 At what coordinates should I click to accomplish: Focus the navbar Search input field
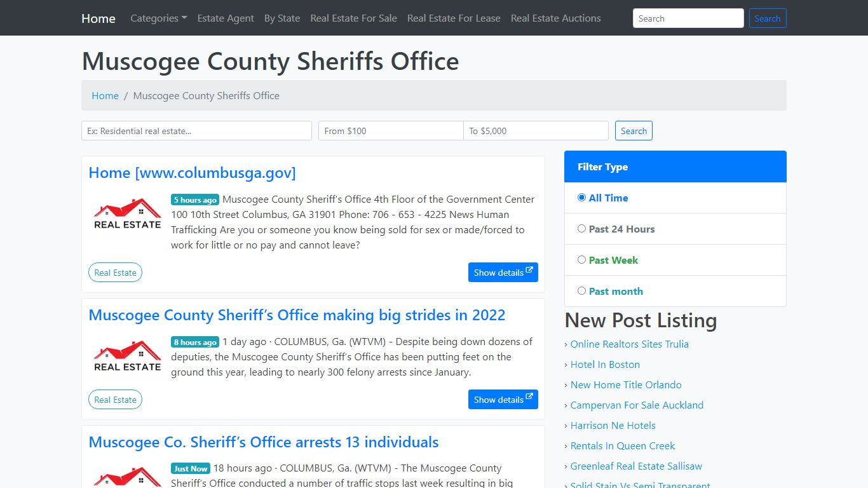click(688, 18)
